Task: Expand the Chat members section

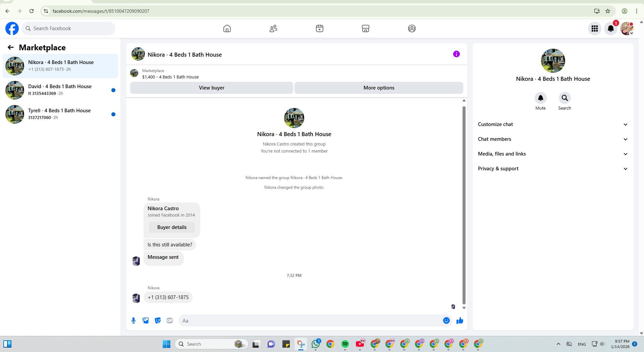Action: pos(553,139)
